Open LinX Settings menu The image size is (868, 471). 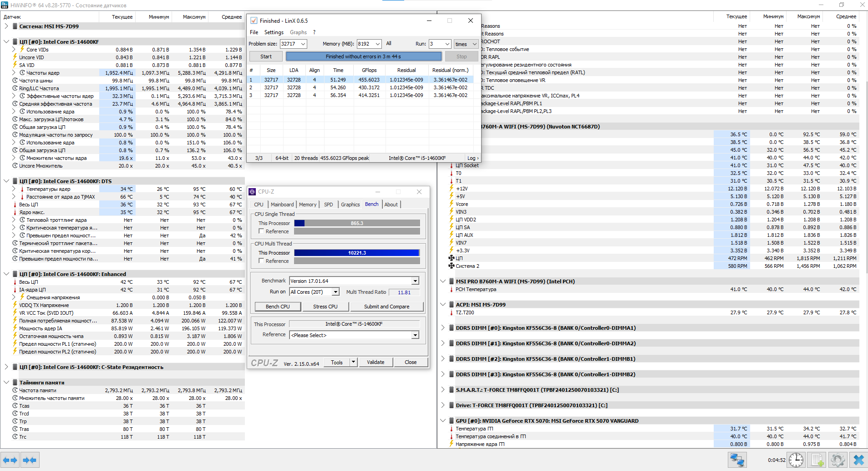tap(274, 32)
